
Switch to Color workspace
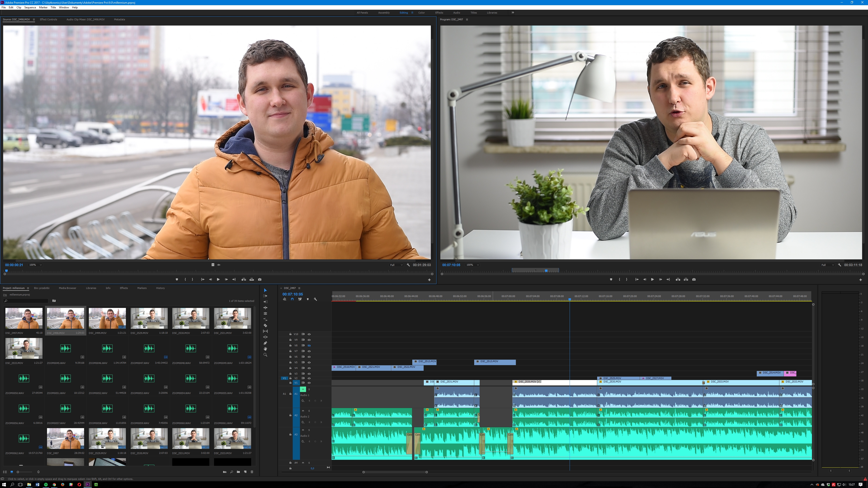[422, 12]
